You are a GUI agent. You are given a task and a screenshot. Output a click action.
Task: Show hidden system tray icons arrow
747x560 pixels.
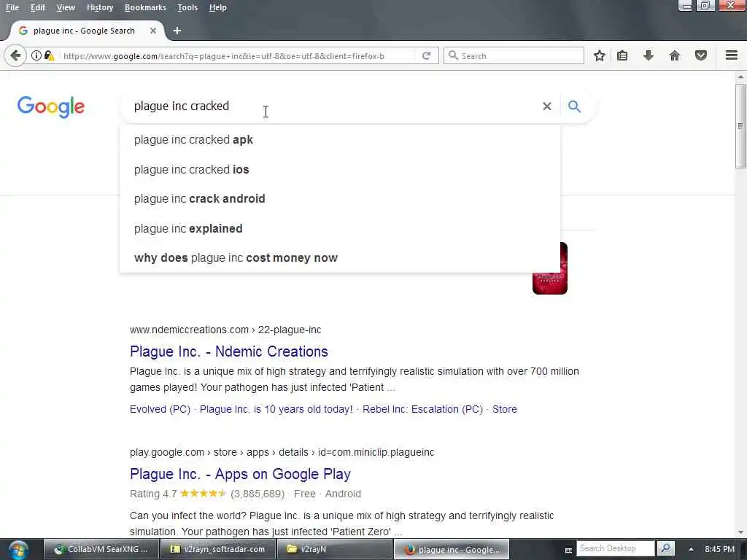click(x=691, y=549)
